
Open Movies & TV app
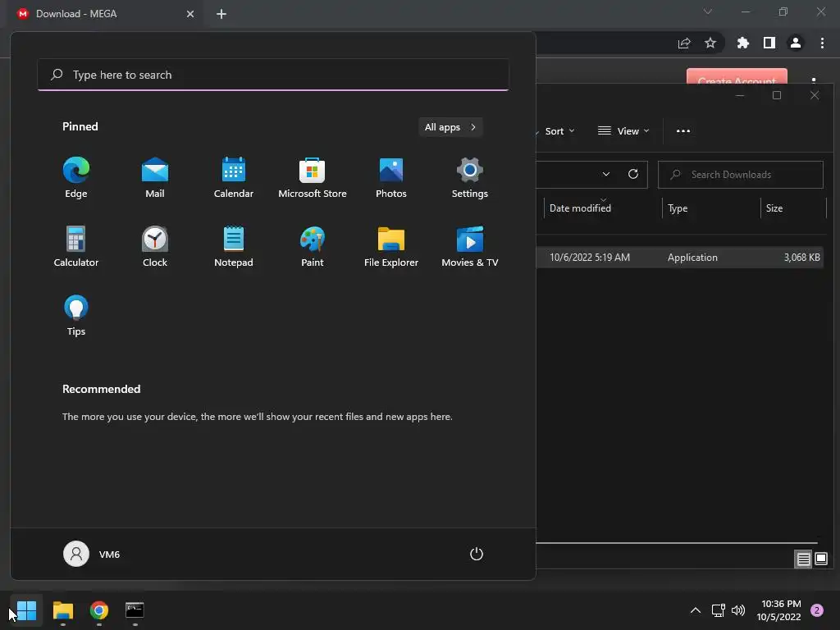pos(470,246)
